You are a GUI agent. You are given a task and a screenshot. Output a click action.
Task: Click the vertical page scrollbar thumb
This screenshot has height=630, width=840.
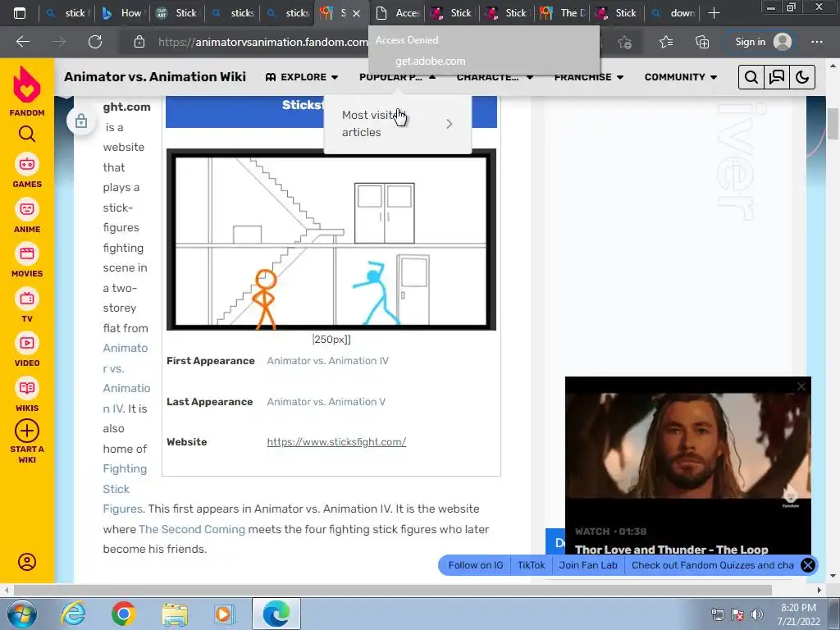pos(833,123)
